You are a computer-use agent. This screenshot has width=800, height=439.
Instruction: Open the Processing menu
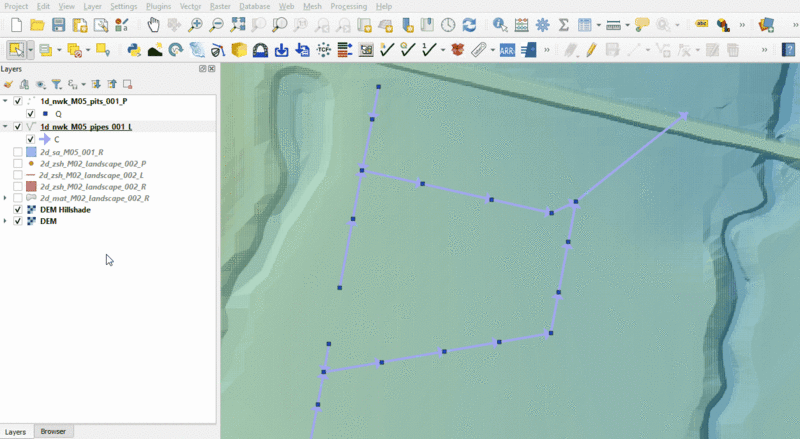[348, 6]
